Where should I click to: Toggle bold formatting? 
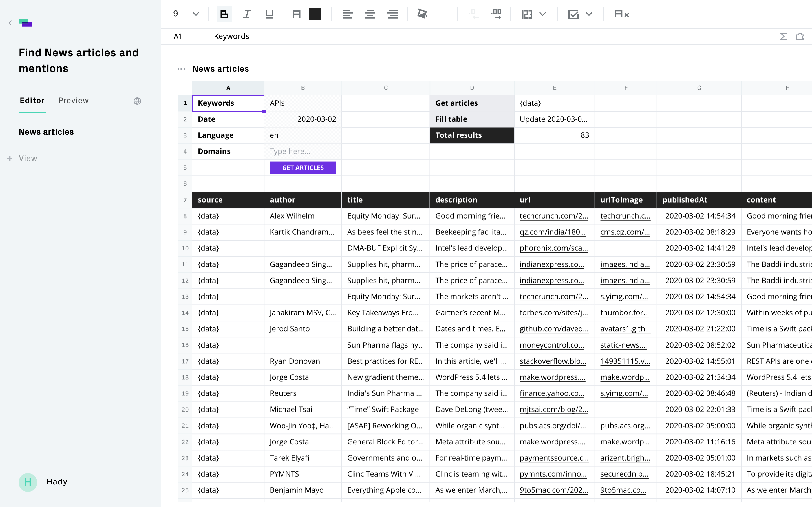tap(224, 14)
